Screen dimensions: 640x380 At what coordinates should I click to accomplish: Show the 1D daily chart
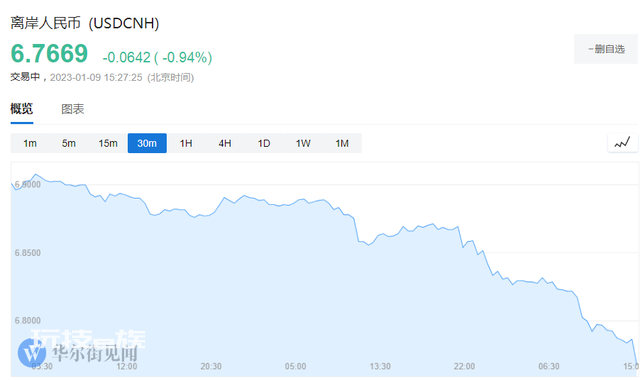click(x=264, y=143)
